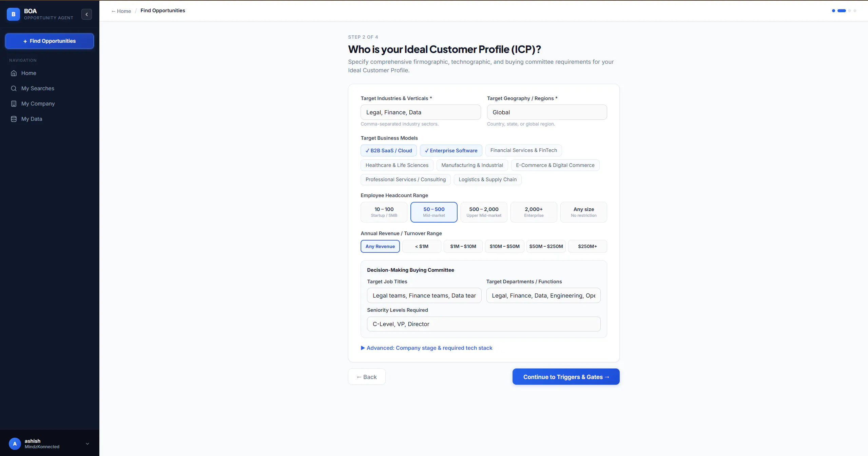Select the Any size headcount option
Image resolution: width=868 pixels, height=456 pixels.
point(583,212)
